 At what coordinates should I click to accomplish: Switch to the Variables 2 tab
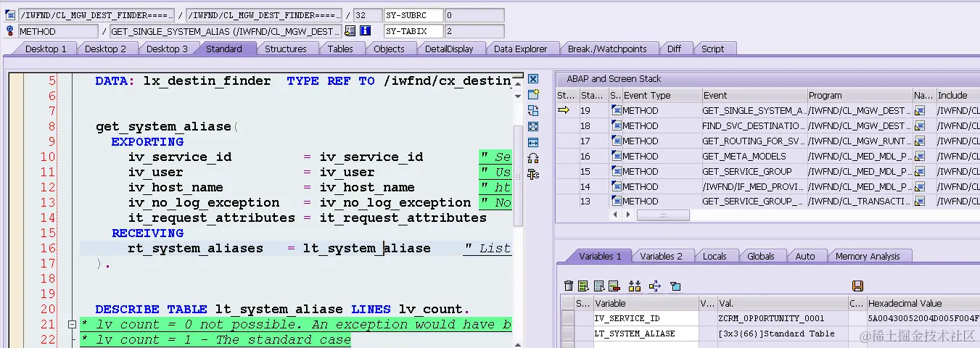[x=661, y=256]
